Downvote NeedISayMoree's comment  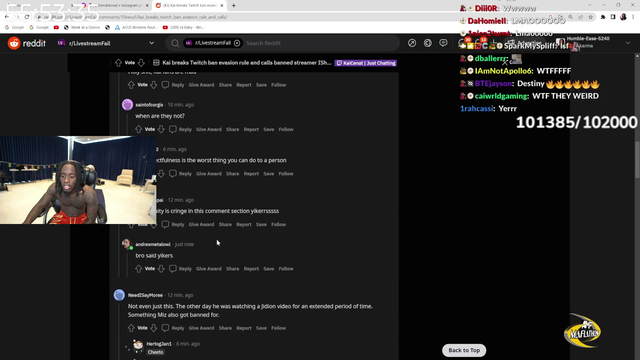154,328
